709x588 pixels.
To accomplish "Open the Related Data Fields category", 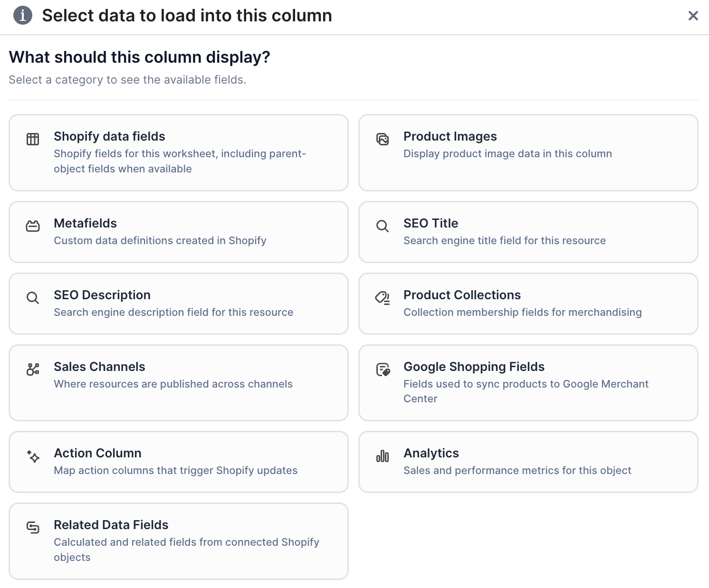I will (178, 541).
